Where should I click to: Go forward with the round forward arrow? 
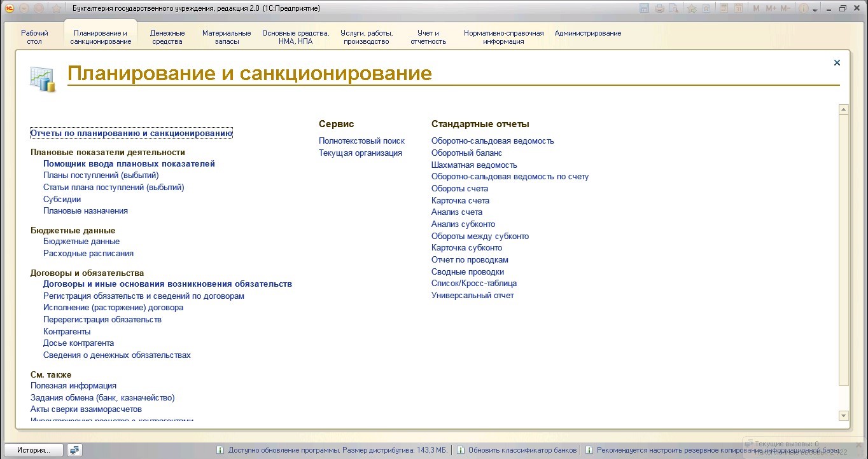point(38,8)
